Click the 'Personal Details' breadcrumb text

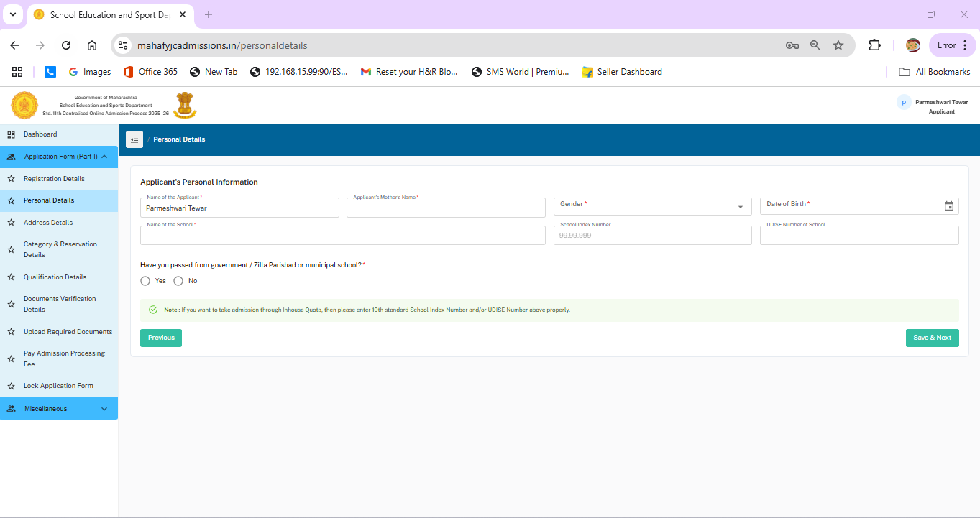(x=179, y=139)
